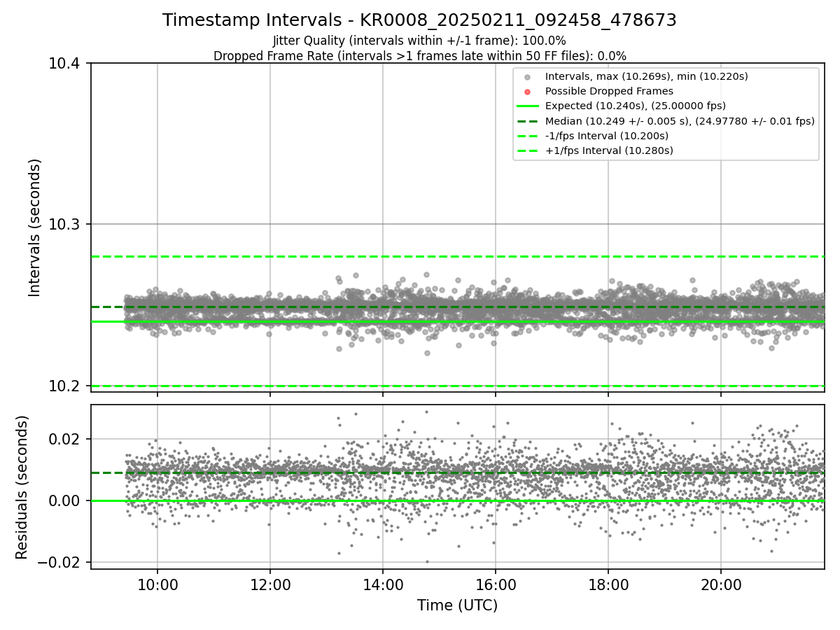Click legend entry 'Intervals, max (10.269s), min (10.220s)'
Screen dimensions: 840x630
coord(647,76)
